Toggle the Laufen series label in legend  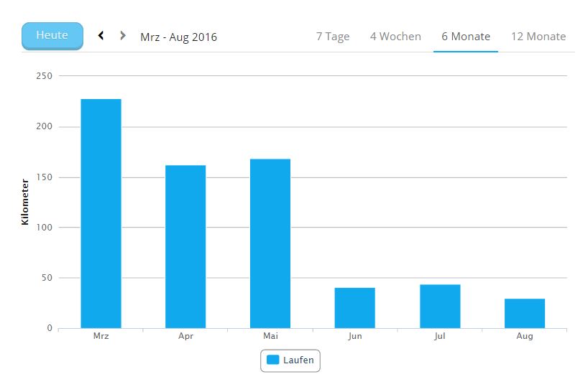point(298,360)
